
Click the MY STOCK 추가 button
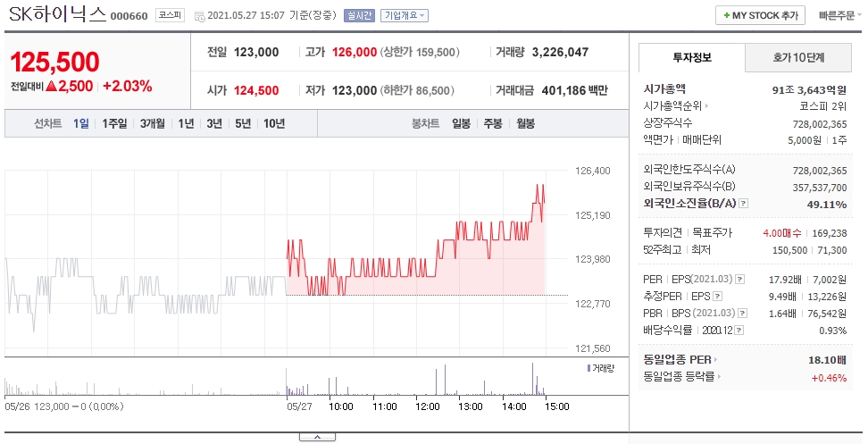coord(760,15)
